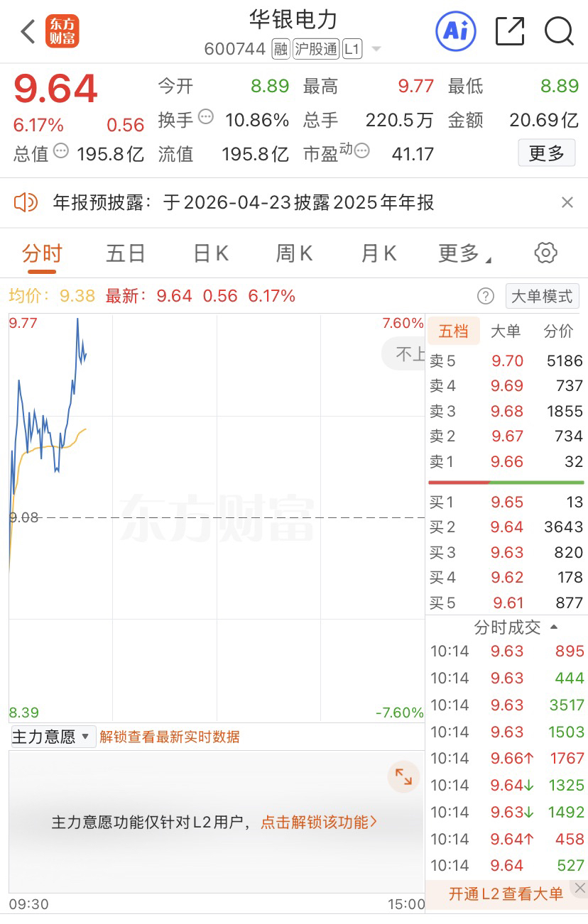
Task: Tap the 买5 row at 9.61
Action: (x=506, y=603)
